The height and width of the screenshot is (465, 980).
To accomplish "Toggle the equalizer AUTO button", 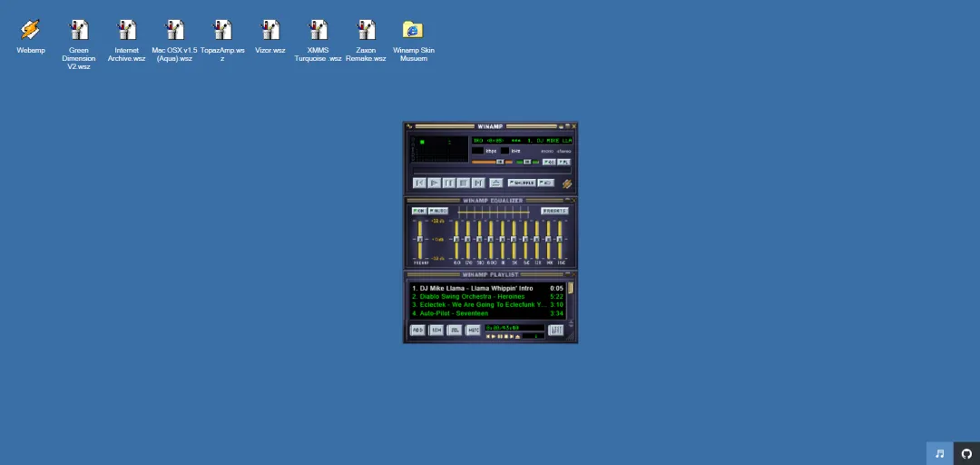I will pyautogui.click(x=438, y=211).
